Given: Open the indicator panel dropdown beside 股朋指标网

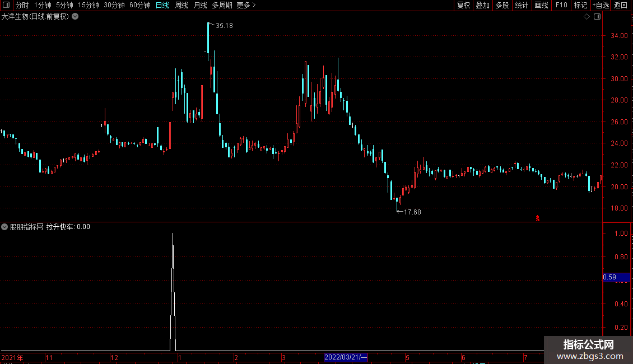Looking at the screenshot, I should (x=4, y=227).
